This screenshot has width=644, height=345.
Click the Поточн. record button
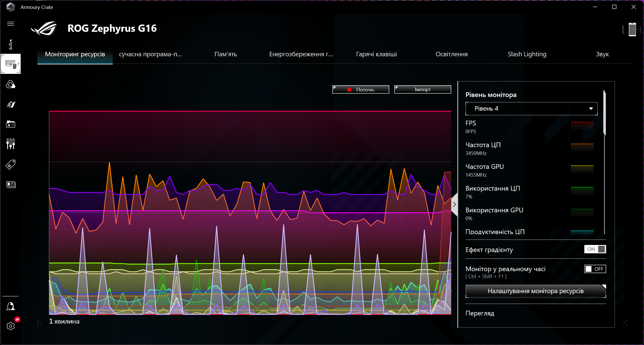[361, 89]
